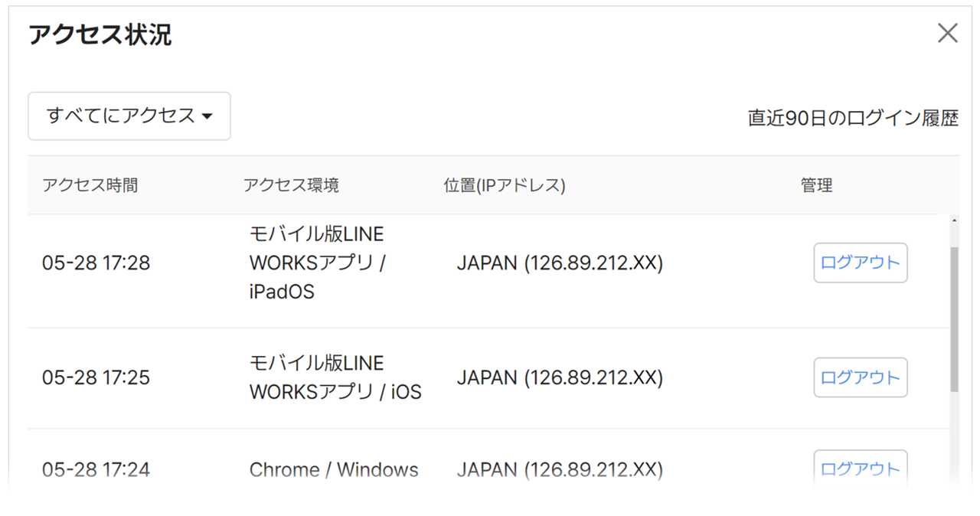Open the すべてにアクセス filter dropdown
Screen dimensions: 980x516
[129, 116]
